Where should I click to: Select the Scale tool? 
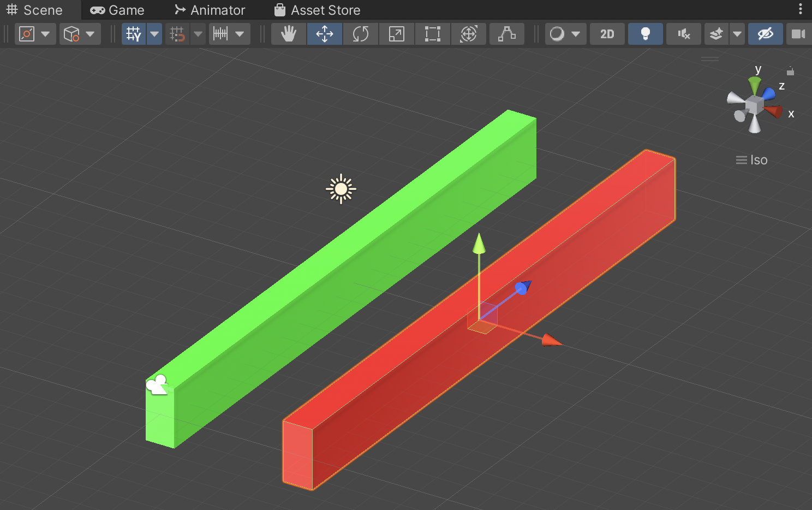[x=397, y=34]
